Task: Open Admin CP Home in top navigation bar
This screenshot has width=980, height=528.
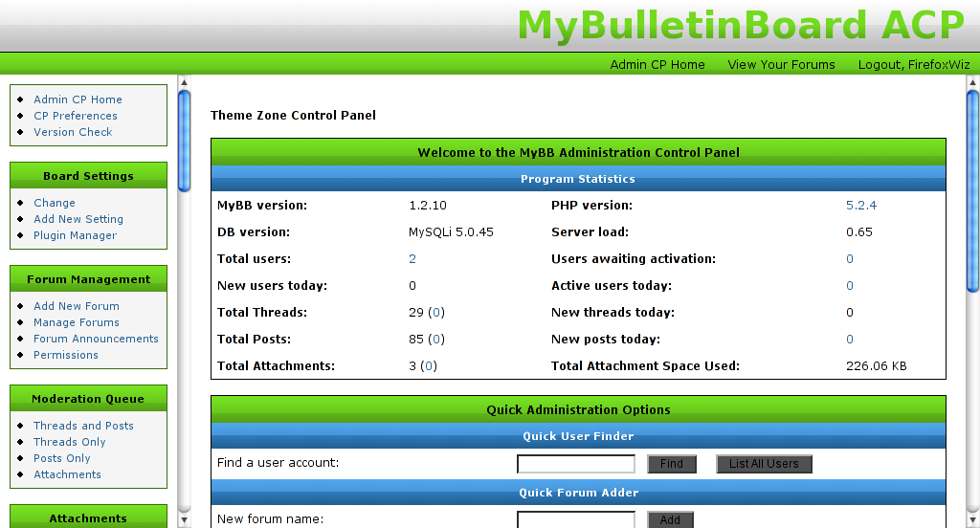Action: pyautogui.click(x=657, y=64)
